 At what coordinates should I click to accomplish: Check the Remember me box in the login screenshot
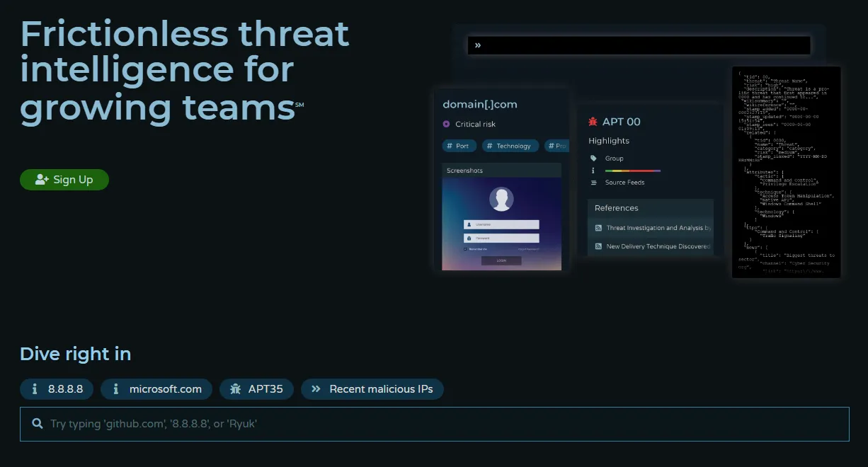pyautogui.click(x=464, y=249)
